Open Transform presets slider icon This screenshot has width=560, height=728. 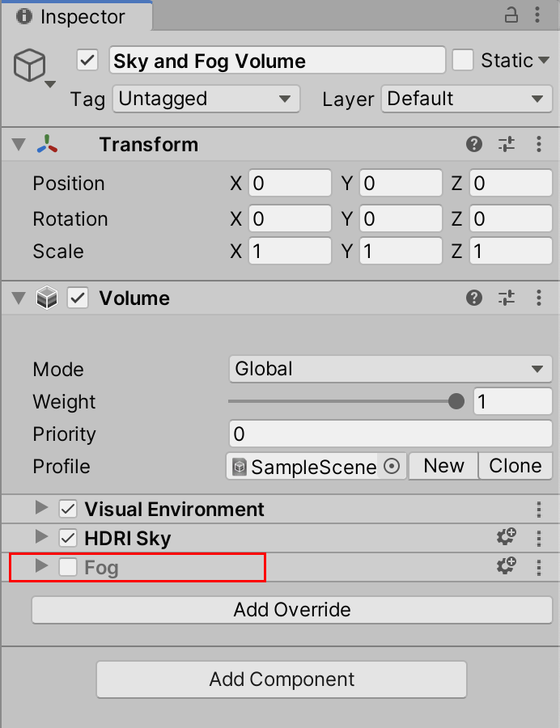click(x=507, y=145)
